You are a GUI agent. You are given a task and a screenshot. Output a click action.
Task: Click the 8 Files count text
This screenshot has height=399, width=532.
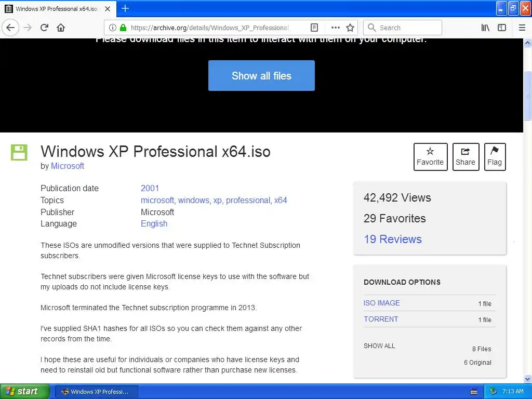(482, 349)
